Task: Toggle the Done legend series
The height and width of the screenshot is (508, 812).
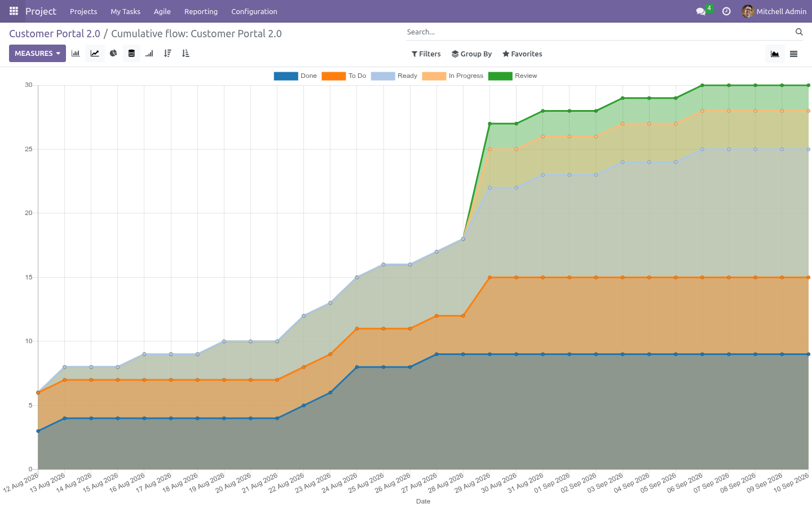Action: (295, 76)
